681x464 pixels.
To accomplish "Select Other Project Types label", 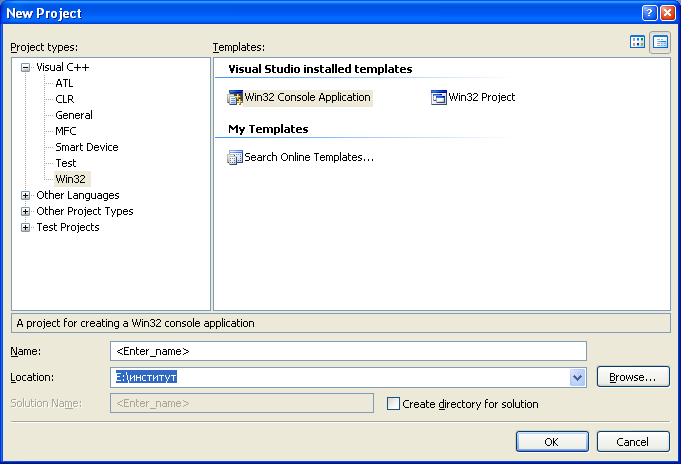I will pyautogui.click(x=85, y=212).
